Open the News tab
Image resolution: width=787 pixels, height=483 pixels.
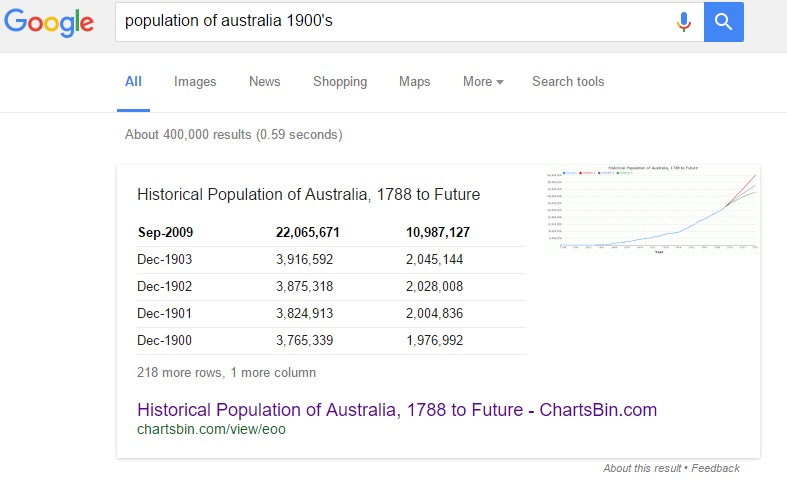point(264,82)
